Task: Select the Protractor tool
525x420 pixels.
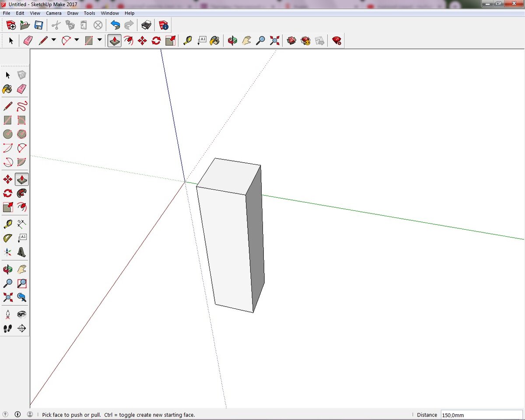Action: [x=8, y=238]
